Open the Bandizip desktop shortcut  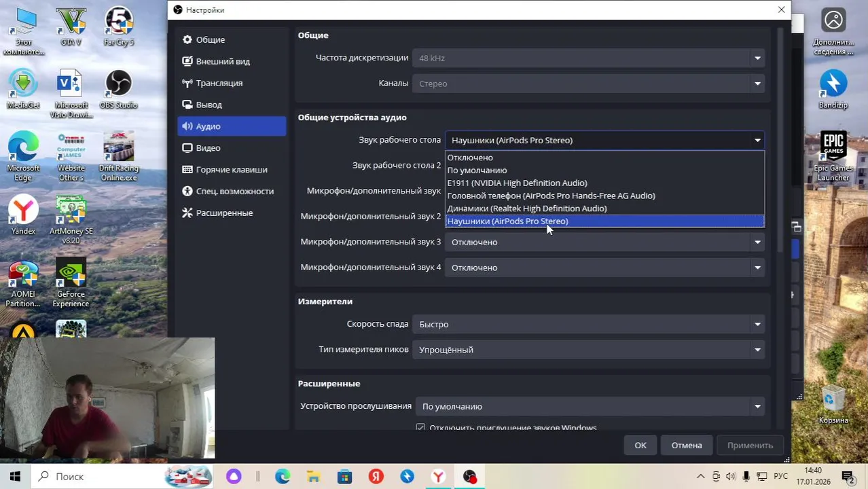pyautogui.click(x=833, y=90)
